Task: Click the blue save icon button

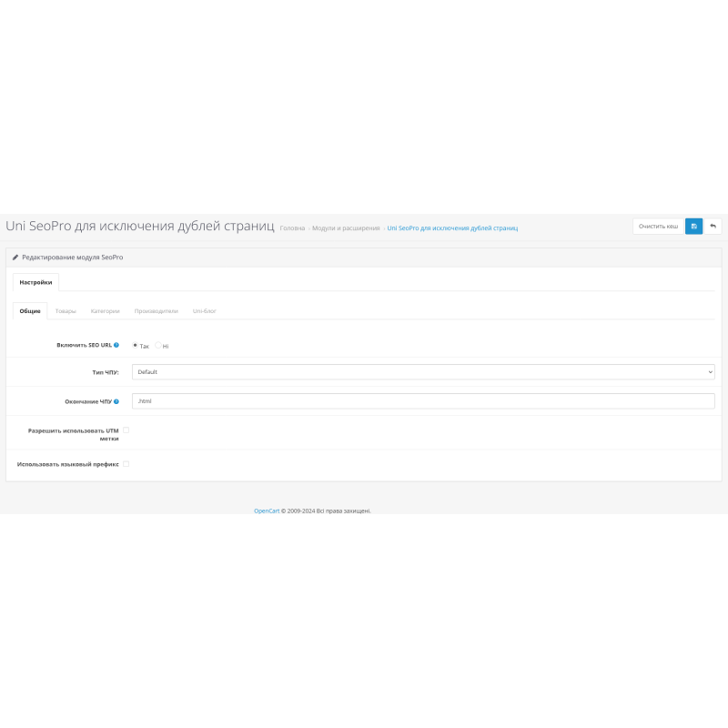Action: click(x=693, y=227)
